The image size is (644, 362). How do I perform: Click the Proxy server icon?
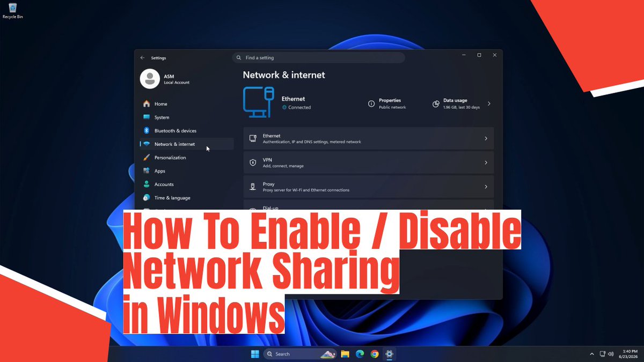[253, 187]
